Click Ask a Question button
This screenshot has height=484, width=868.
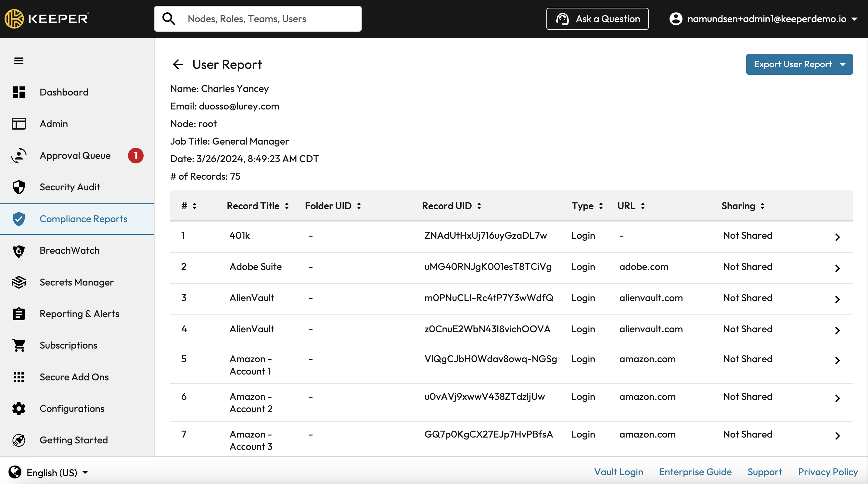pyautogui.click(x=597, y=19)
